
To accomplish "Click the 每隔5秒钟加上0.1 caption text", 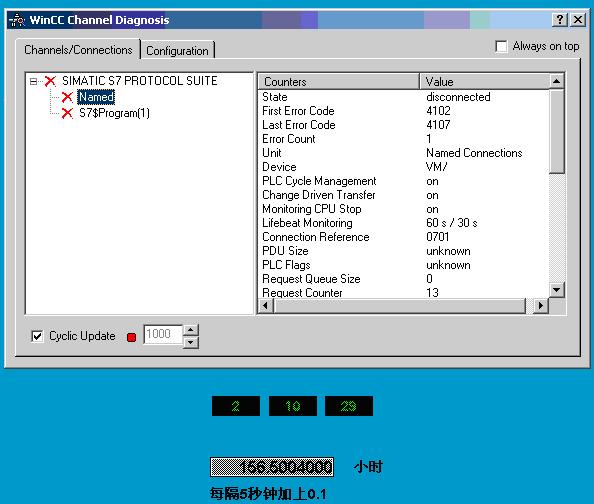I will point(268,494).
